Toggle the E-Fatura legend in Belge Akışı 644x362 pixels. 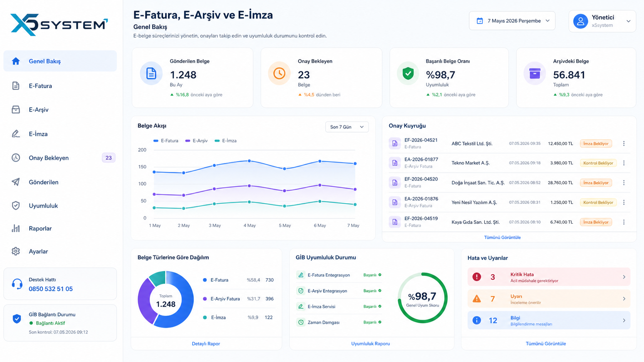[x=166, y=141]
